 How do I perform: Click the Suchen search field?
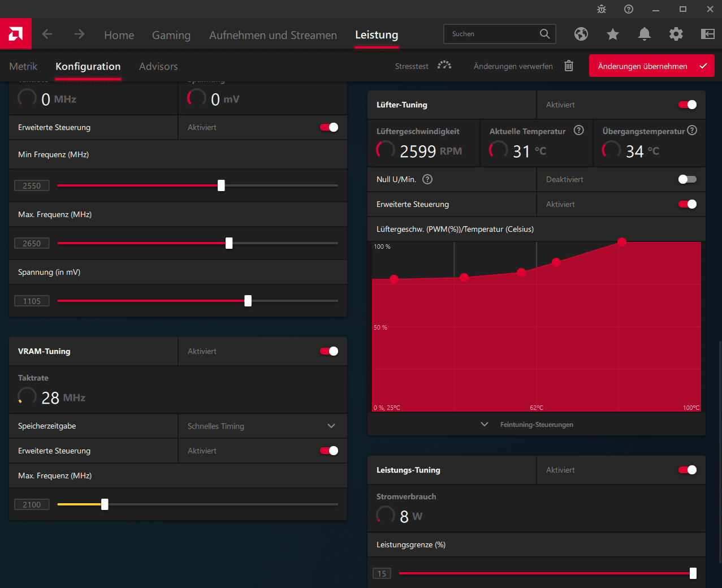point(500,34)
